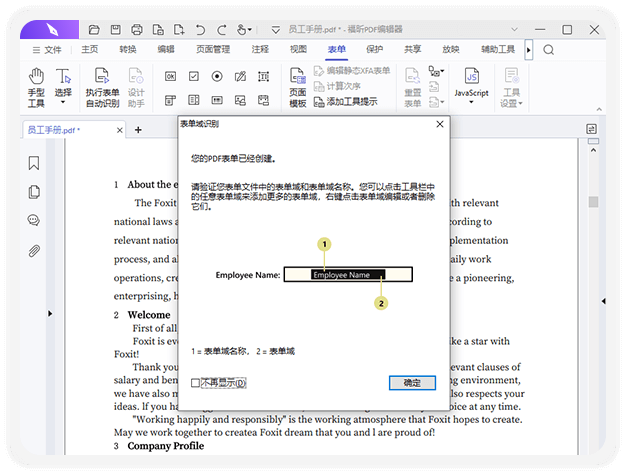Open the JavaScript dropdown
The image size is (626, 475).
tap(471, 86)
